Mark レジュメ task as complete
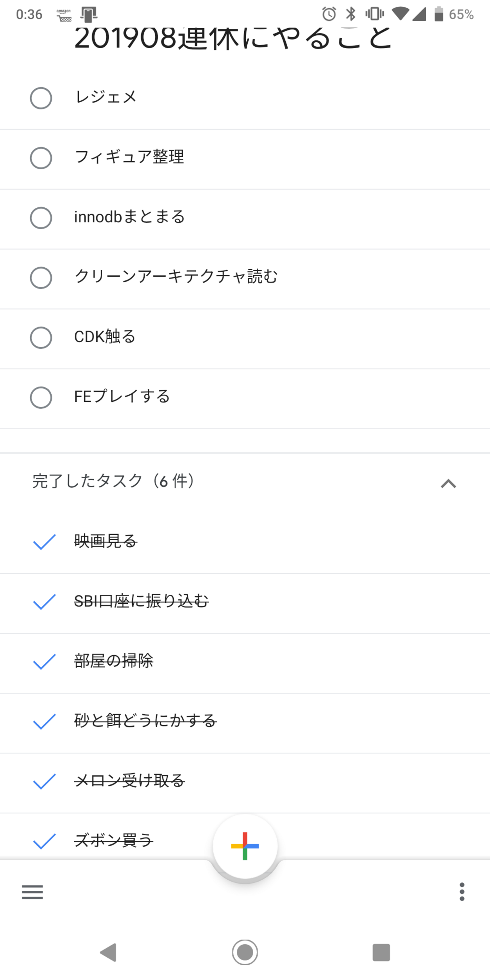The height and width of the screenshot is (980, 490). point(41,98)
